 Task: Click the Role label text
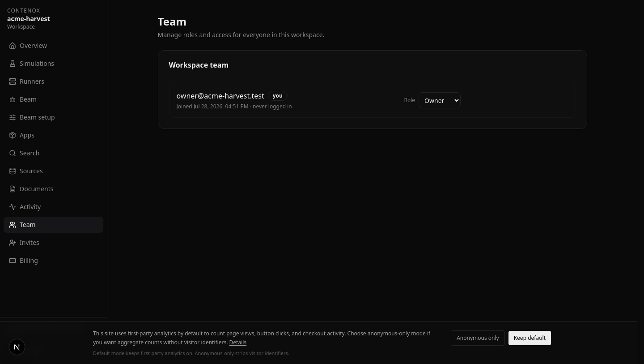coord(409,100)
